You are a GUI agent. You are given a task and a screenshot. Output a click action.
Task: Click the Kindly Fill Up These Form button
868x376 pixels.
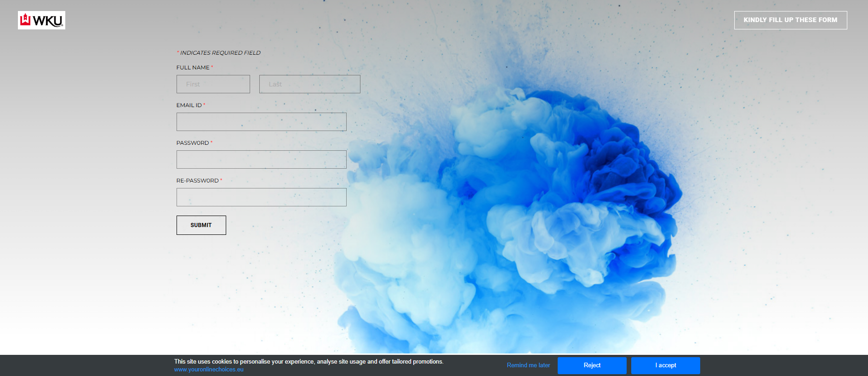click(790, 20)
